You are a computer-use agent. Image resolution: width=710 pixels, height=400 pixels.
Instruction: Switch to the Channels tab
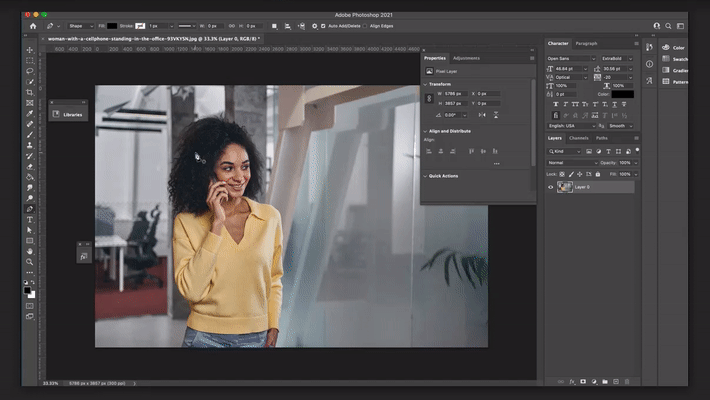[579, 138]
